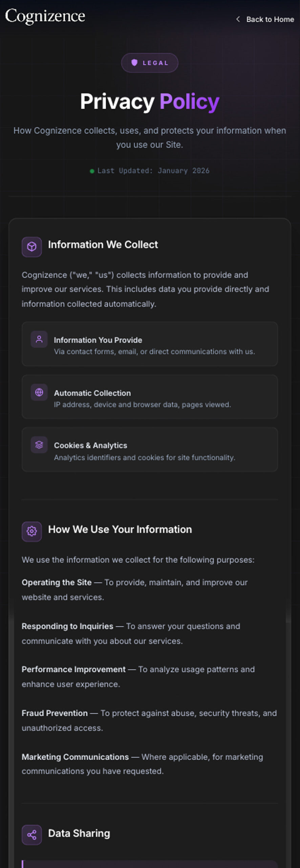The width and height of the screenshot is (300, 868).
Task: Toggle the Information You Provide card
Action: [150, 344]
